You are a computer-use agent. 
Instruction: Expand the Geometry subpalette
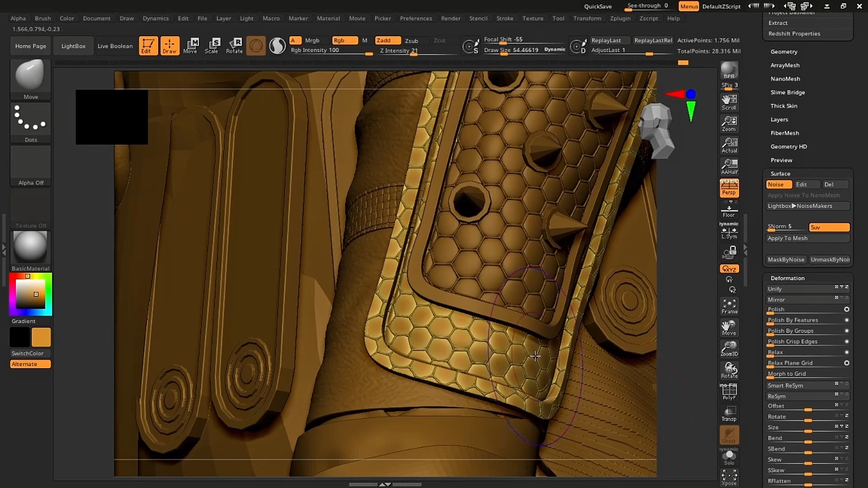click(785, 52)
